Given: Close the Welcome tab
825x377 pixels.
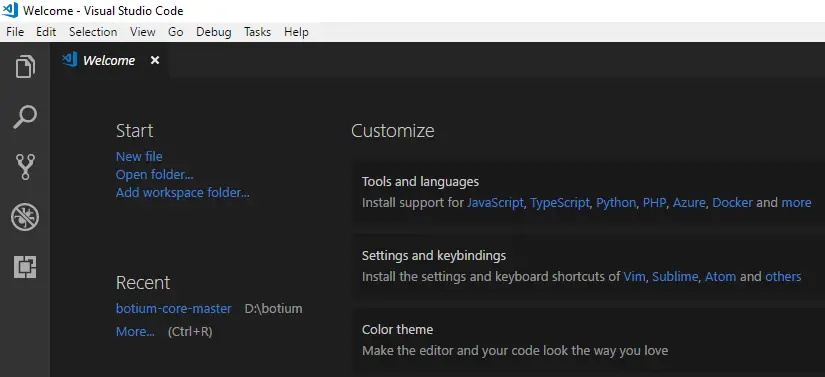Looking at the screenshot, I should pyautogui.click(x=155, y=60).
